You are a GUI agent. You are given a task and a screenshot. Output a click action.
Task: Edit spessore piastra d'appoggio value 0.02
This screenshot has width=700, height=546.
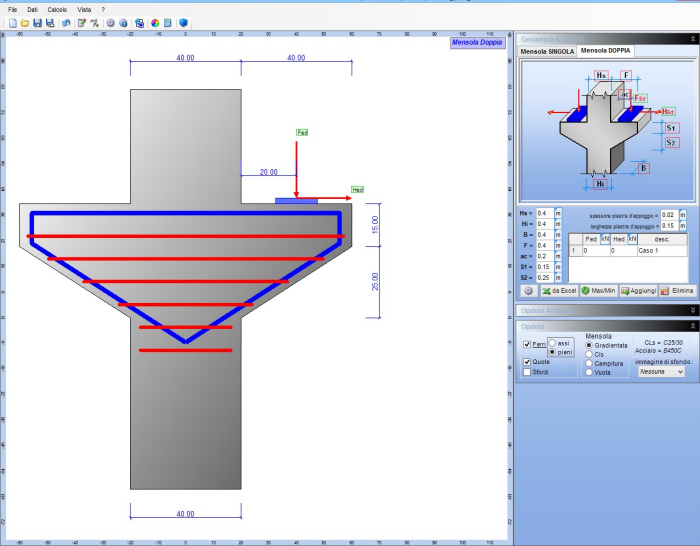point(669,215)
